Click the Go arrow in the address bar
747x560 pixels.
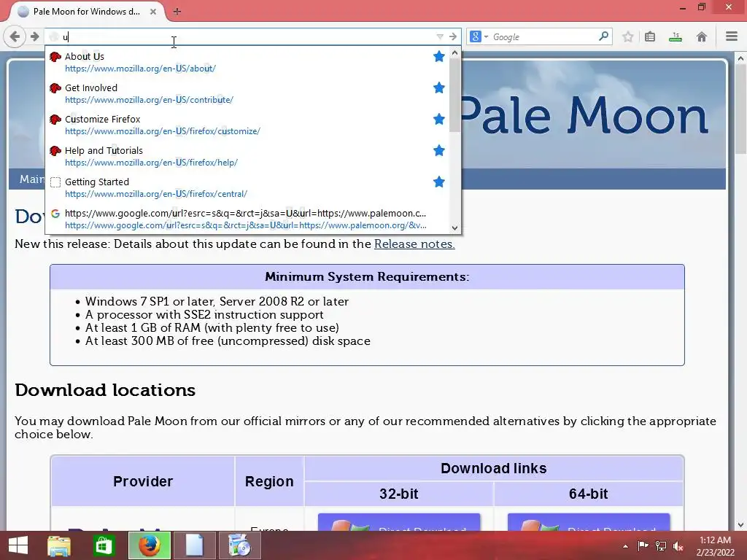[452, 36]
